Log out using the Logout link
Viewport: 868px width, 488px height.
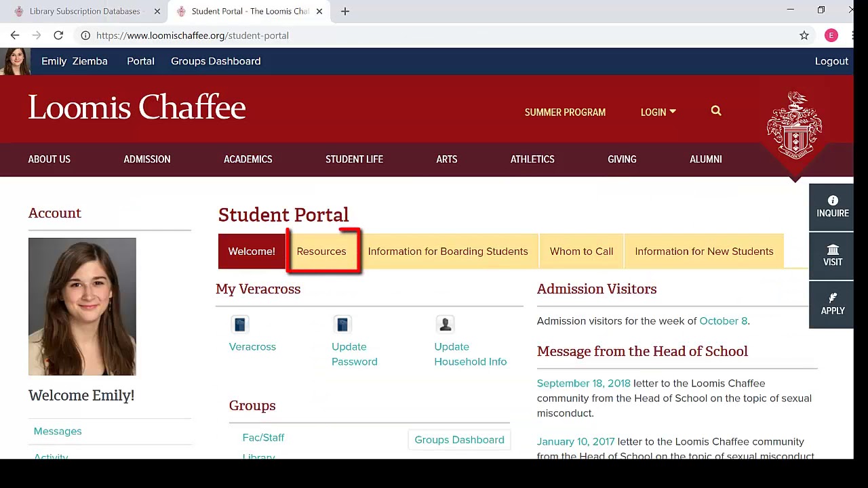(x=831, y=61)
